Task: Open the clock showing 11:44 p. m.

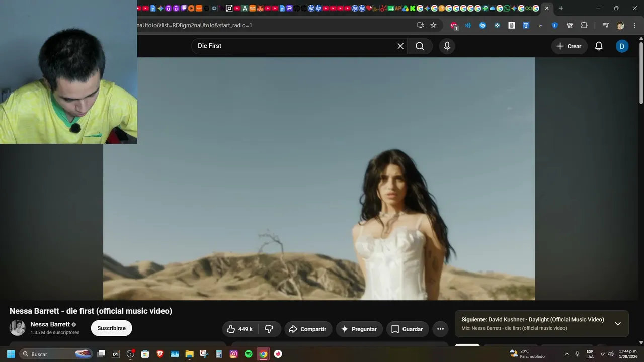Action: click(x=628, y=354)
